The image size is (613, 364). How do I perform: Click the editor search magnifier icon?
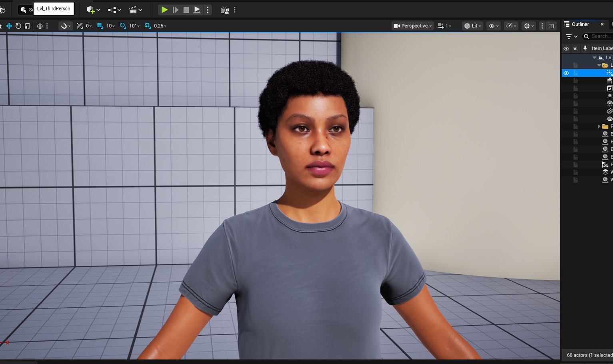[3, 10]
